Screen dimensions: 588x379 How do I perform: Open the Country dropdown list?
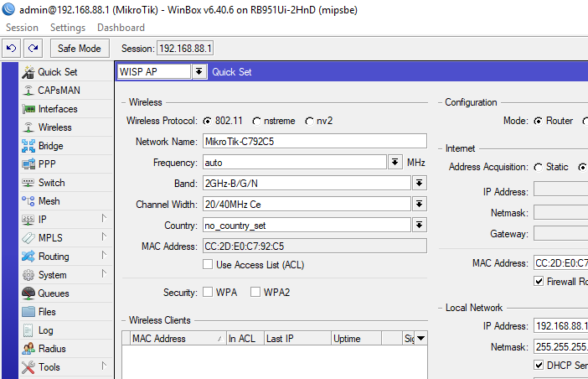click(x=419, y=225)
